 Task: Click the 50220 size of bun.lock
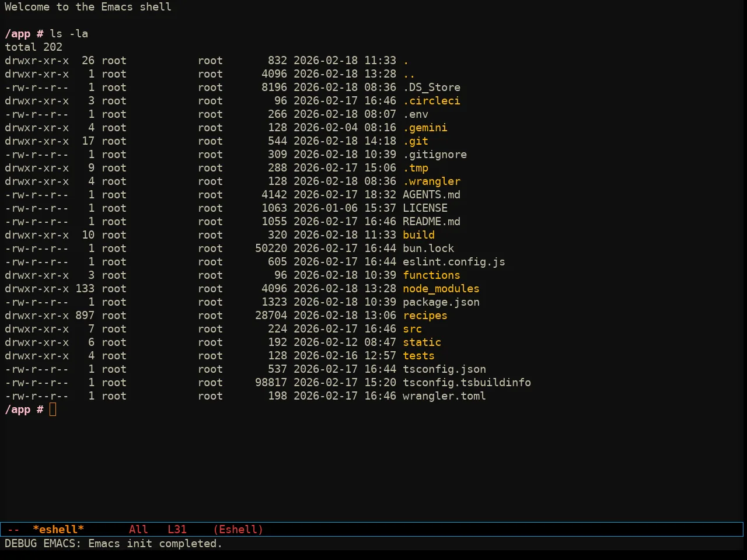click(271, 249)
